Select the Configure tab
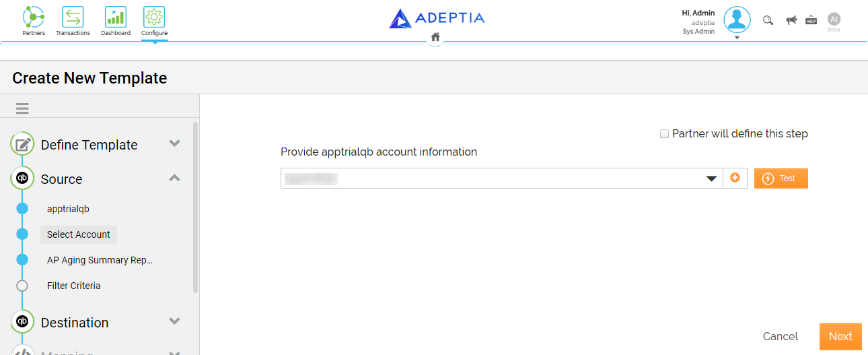Image resolution: width=868 pixels, height=355 pixels. pyautogui.click(x=154, y=22)
